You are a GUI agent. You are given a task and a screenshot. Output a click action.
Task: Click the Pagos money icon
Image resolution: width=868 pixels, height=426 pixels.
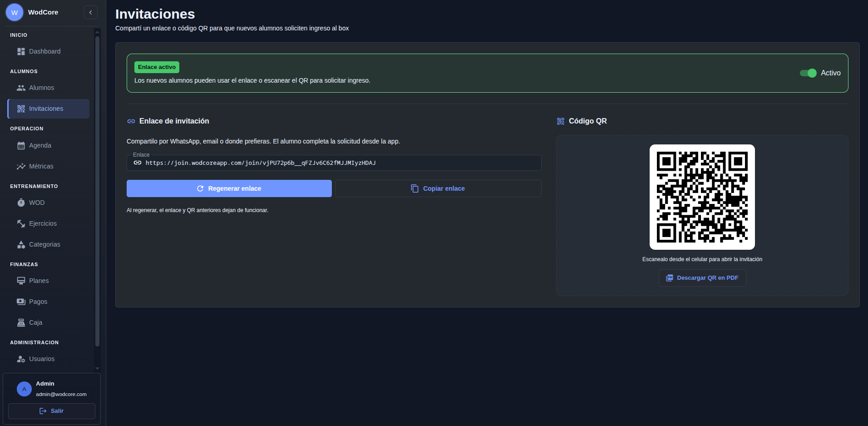[21, 302]
